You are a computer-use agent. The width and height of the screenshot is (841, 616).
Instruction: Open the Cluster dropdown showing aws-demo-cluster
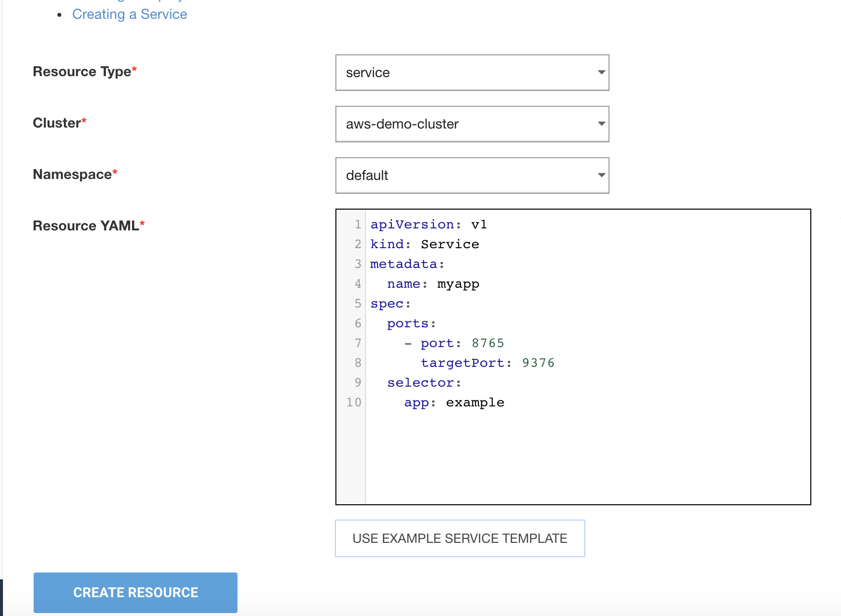(472, 124)
